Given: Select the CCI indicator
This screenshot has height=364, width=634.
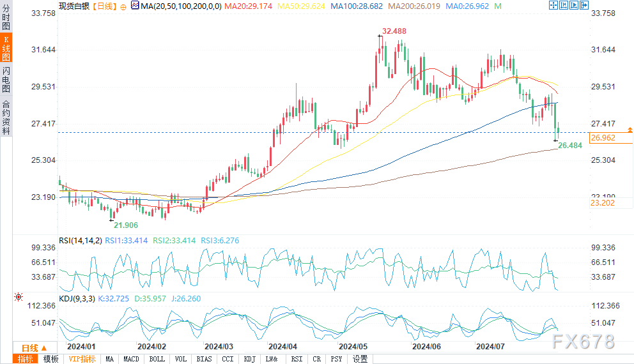Looking at the screenshot, I should click(227, 359).
